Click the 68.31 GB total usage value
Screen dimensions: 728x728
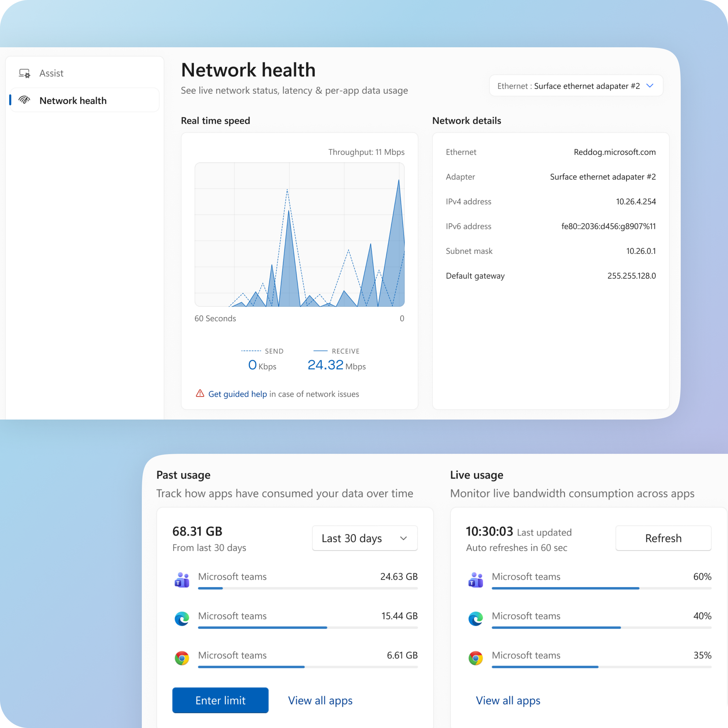click(197, 531)
